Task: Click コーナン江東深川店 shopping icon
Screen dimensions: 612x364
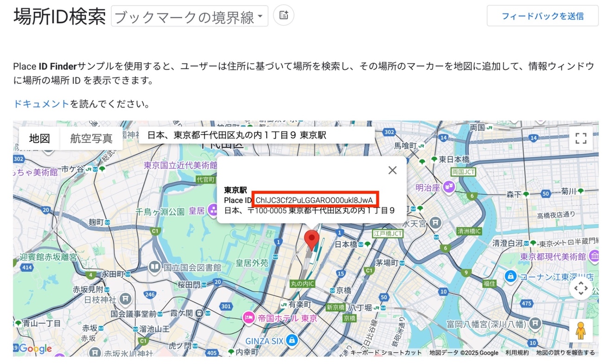Action: 510,277
